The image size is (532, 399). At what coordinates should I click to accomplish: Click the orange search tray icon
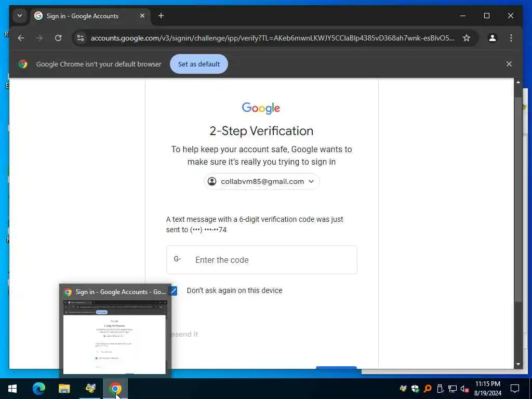tap(428, 389)
